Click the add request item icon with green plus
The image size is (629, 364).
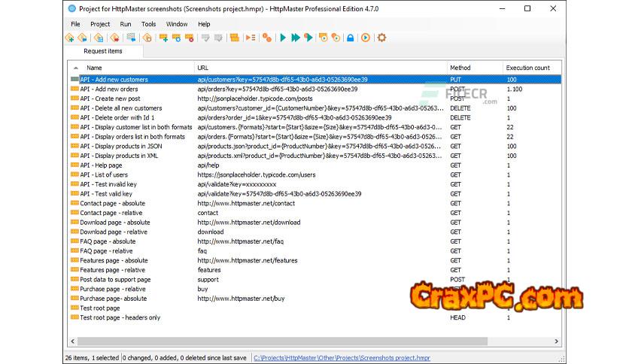coord(163,38)
